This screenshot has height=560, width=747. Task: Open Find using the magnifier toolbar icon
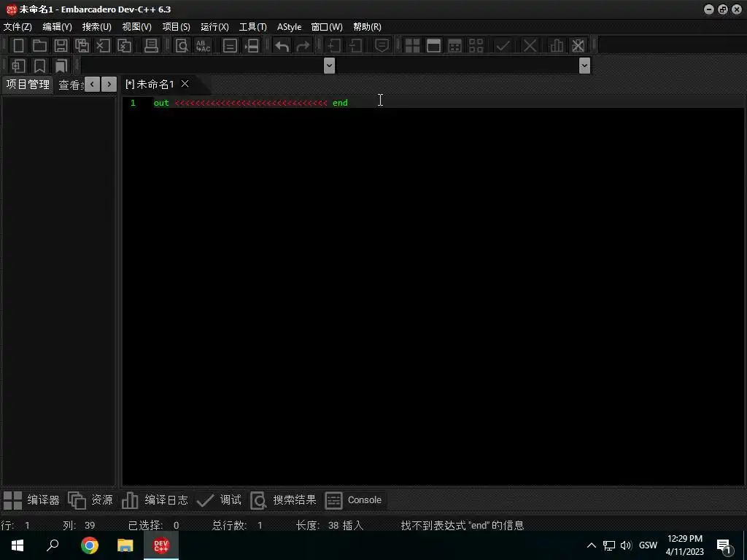182,46
